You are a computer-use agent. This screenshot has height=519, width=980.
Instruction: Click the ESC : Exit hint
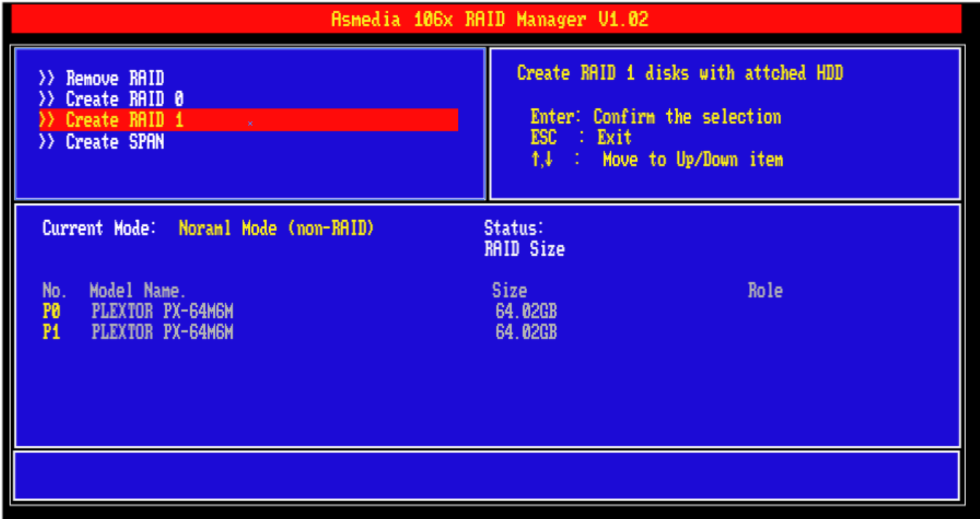tap(581, 138)
